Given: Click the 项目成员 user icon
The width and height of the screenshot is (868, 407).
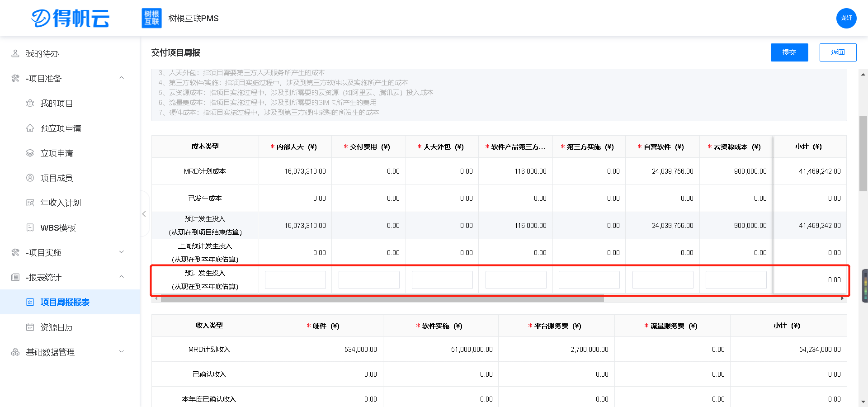Looking at the screenshot, I should point(30,178).
